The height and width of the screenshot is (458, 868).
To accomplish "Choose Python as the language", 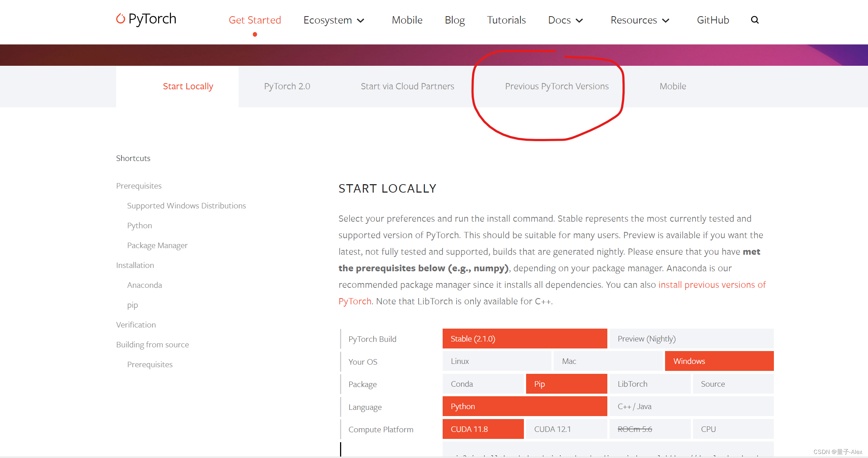I will click(525, 406).
